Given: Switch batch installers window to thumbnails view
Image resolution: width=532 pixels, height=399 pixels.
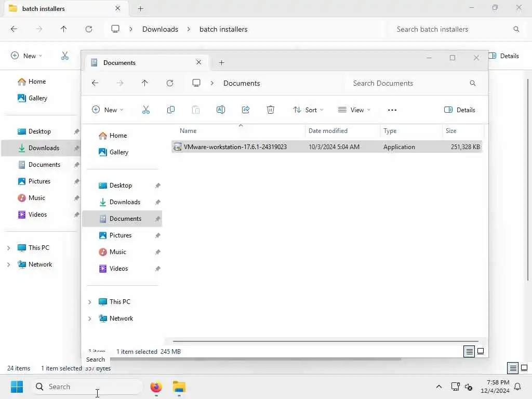Looking at the screenshot, I should pos(524,368).
